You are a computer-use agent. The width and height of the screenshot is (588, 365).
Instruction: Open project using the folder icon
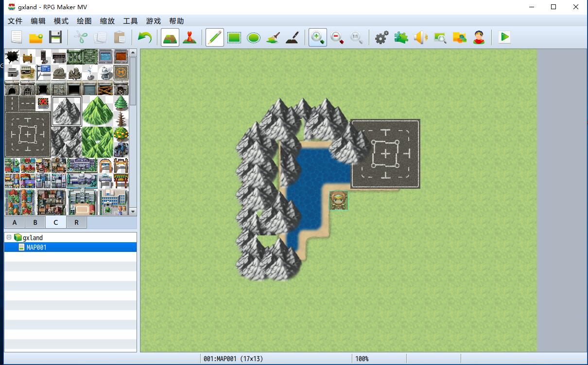tap(36, 37)
